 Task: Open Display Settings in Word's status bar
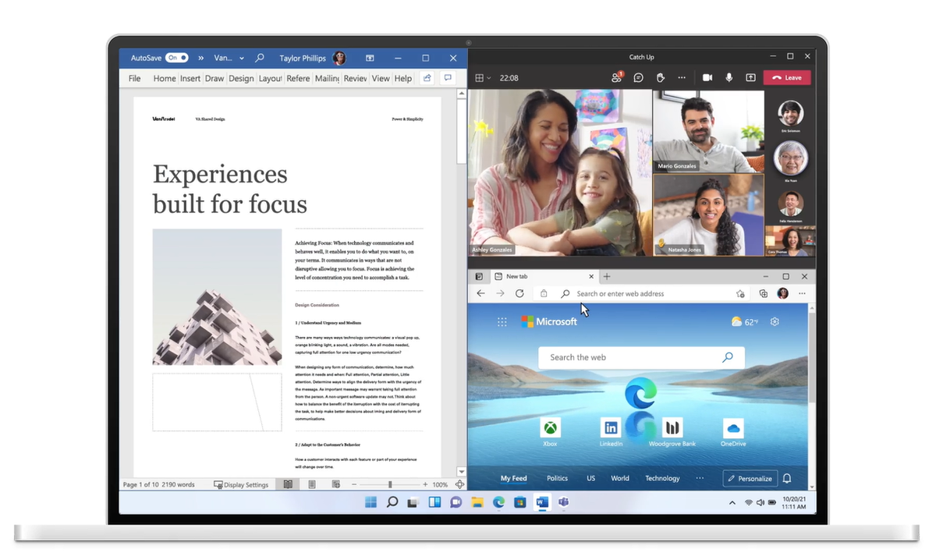tap(241, 484)
